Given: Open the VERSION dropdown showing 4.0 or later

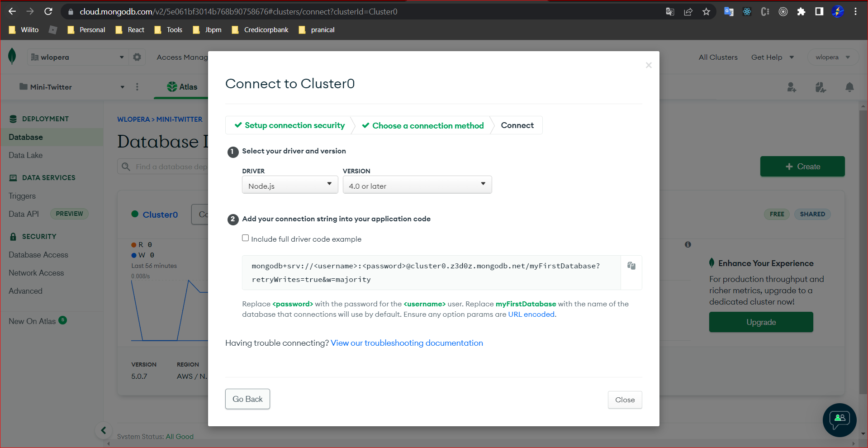Looking at the screenshot, I should 417,185.
